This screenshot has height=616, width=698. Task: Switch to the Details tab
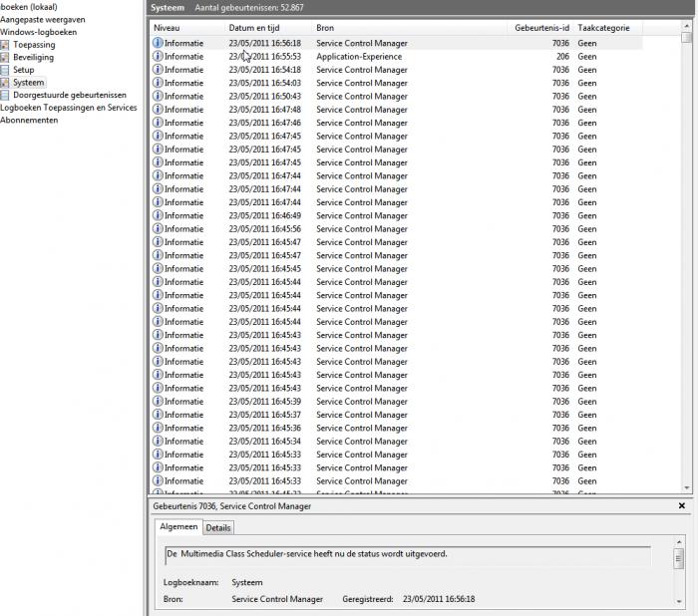click(218, 528)
